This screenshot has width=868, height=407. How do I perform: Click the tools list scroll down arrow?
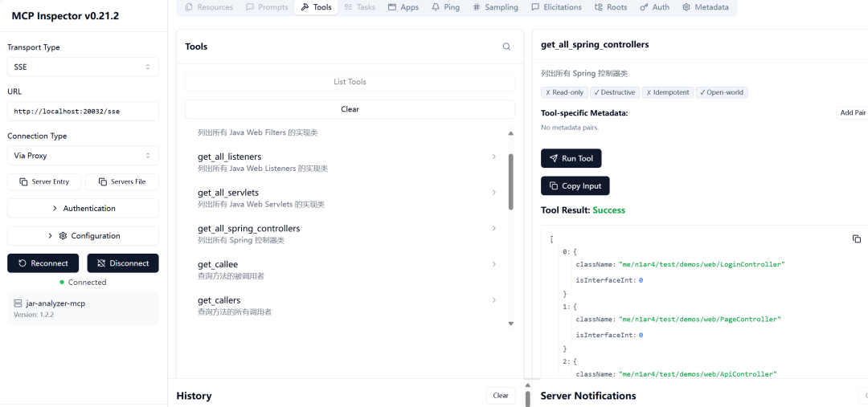pyautogui.click(x=511, y=324)
